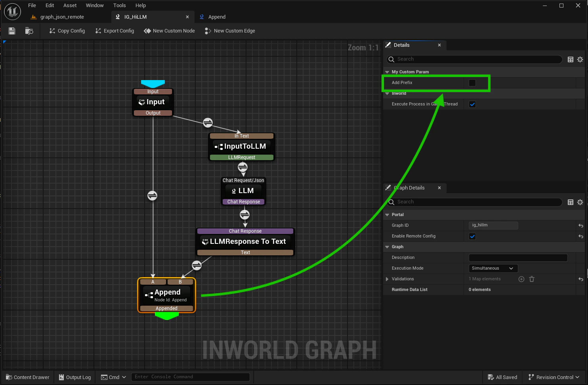This screenshot has width=588, height=385.
Task: Click the Enter Console Command field
Action: 191,377
